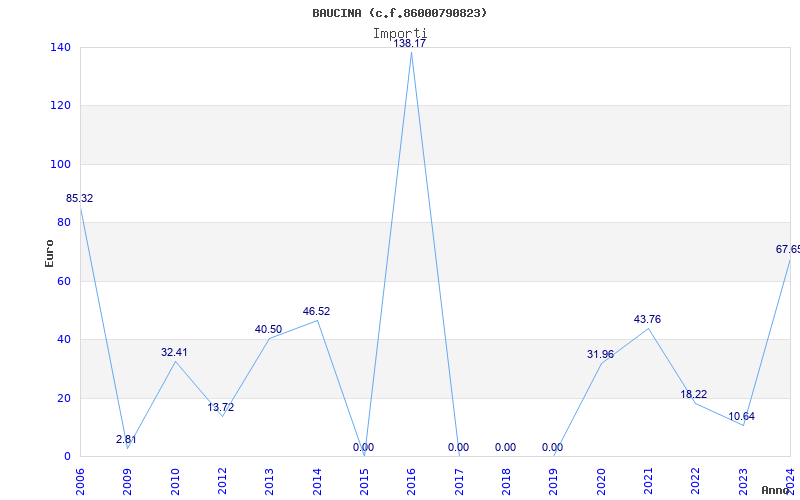This screenshot has height=500, width=800.
Task: Click the 2014 x-axis year label
Action: pyautogui.click(x=317, y=482)
